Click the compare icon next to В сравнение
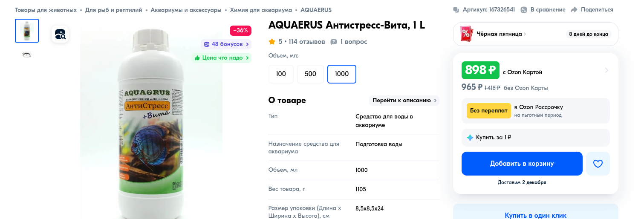The image size is (644, 219). click(523, 10)
